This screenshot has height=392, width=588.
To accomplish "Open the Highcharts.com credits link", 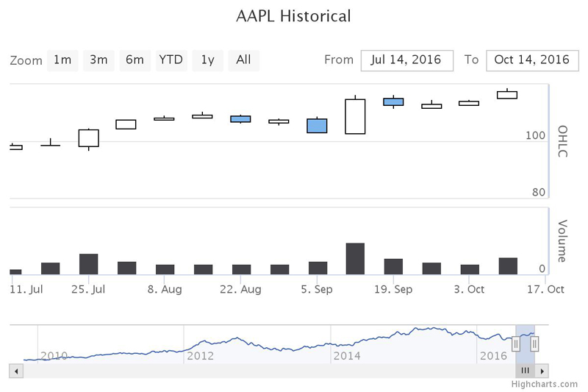I will (x=545, y=384).
